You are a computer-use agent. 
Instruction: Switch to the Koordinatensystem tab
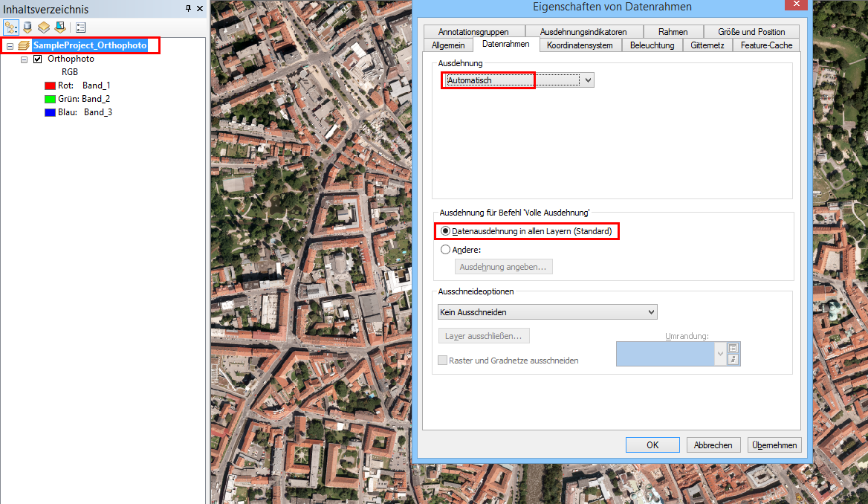pos(581,45)
